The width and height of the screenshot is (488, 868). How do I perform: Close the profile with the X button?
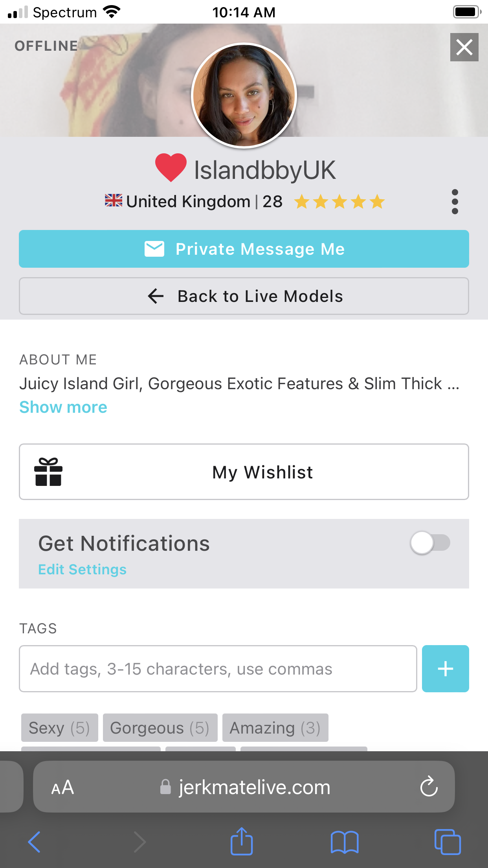pyautogui.click(x=464, y=47)
